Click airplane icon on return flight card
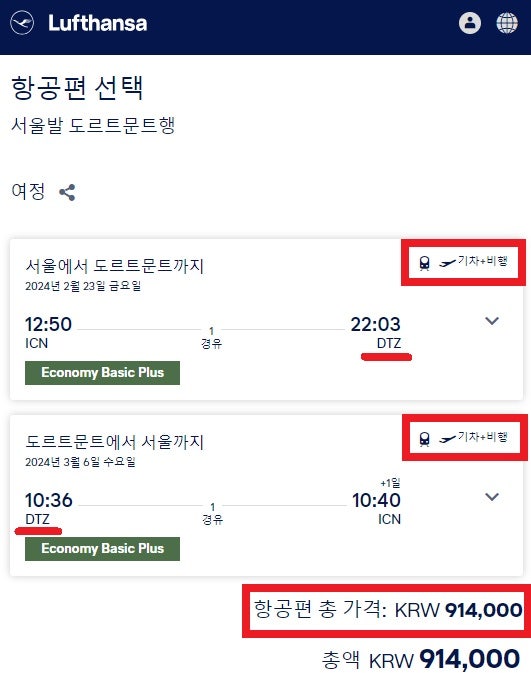The width and height of the screenshot is (531, 673). (x=447, y=438)
